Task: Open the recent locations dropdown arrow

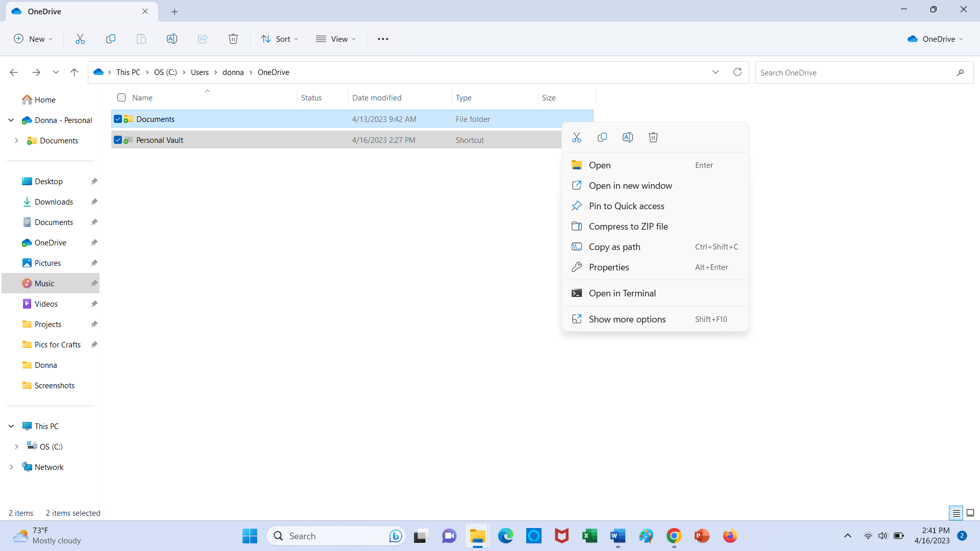Action: point(56,72)
